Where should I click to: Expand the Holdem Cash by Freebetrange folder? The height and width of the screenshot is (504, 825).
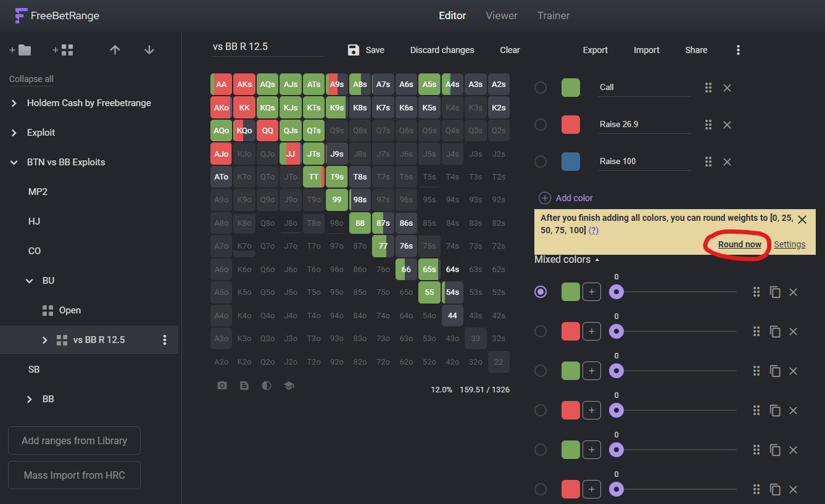[14, 103]
